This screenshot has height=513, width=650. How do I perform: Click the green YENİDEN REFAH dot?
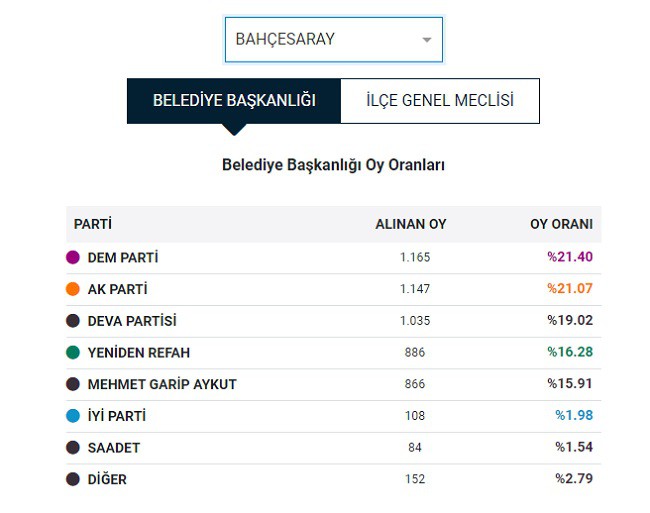tap(73, 353)
